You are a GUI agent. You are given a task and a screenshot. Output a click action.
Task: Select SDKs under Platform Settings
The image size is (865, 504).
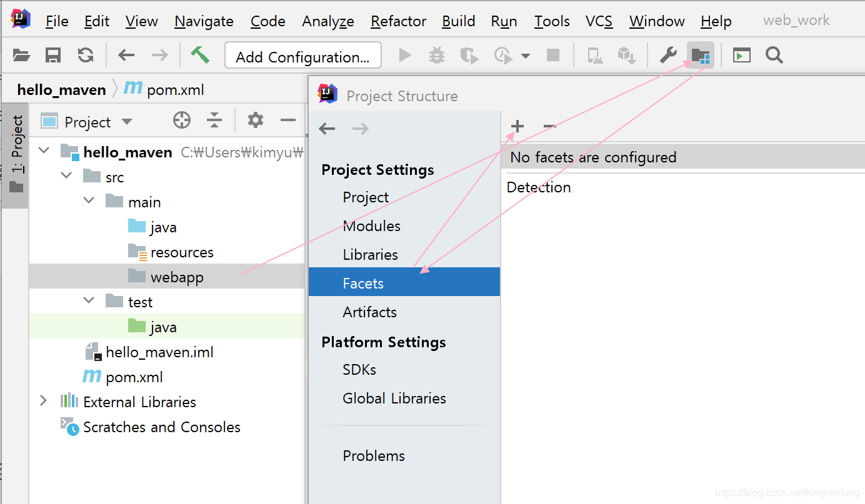(x=404, y=370)
